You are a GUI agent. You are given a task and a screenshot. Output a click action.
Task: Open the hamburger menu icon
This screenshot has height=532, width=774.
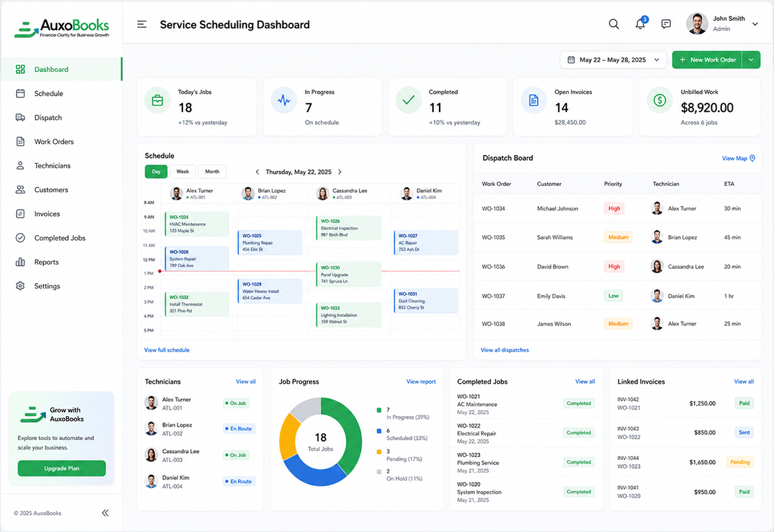pos(142,24)
